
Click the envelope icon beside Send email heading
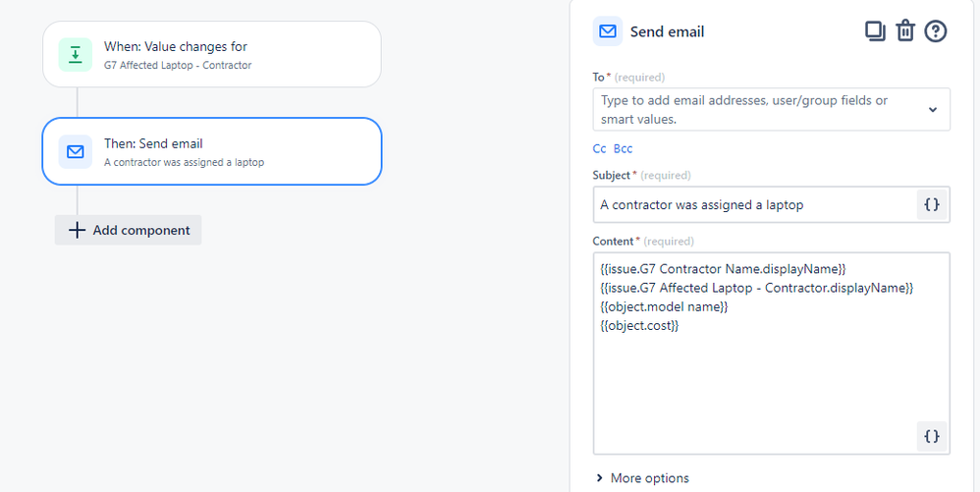tap(608, 31)
